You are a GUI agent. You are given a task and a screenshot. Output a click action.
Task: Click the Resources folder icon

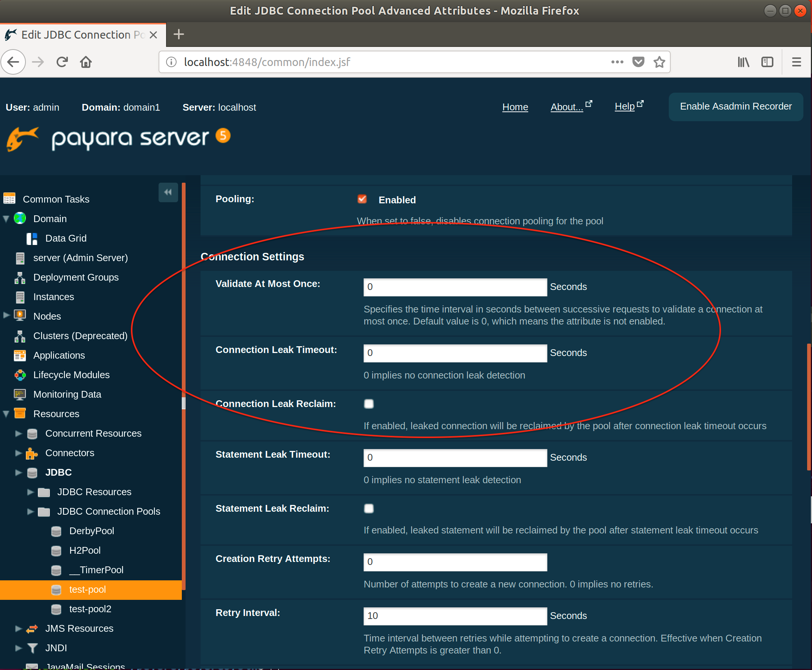coord(20,414)
